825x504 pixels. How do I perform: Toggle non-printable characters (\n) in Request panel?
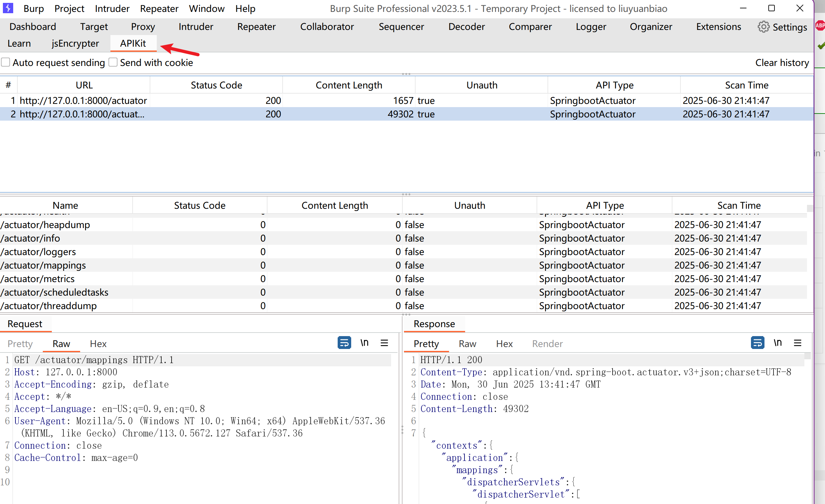[364, 343]
